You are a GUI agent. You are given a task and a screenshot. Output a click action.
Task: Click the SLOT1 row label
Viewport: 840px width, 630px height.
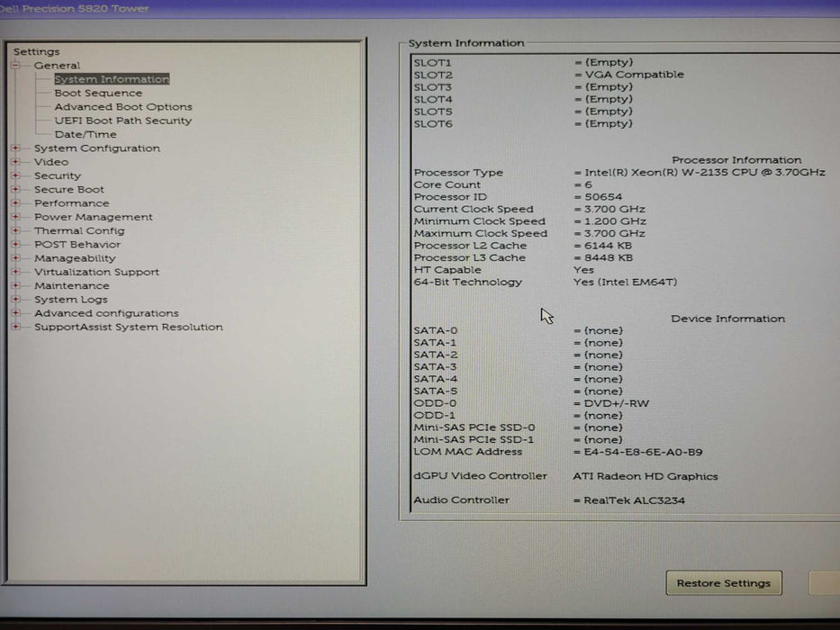point(432,63)
